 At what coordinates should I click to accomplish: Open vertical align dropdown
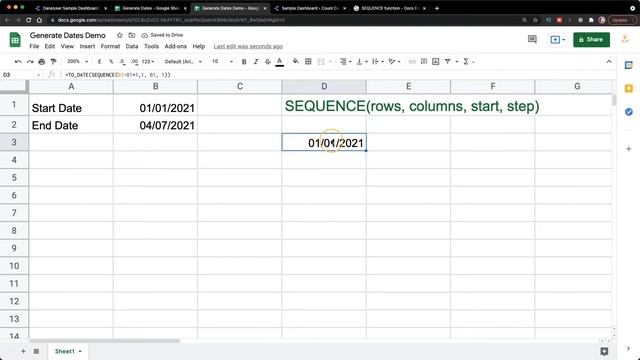(362, 62)
